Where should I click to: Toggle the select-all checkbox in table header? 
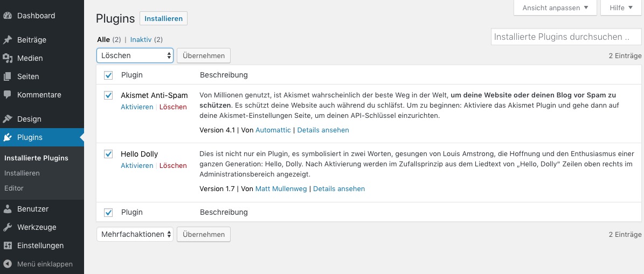pos(108,75)
